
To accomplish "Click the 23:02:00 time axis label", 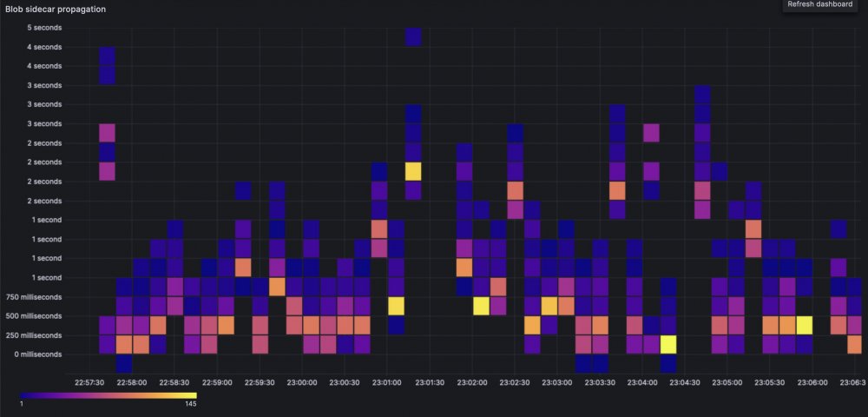I will (472, 382).
